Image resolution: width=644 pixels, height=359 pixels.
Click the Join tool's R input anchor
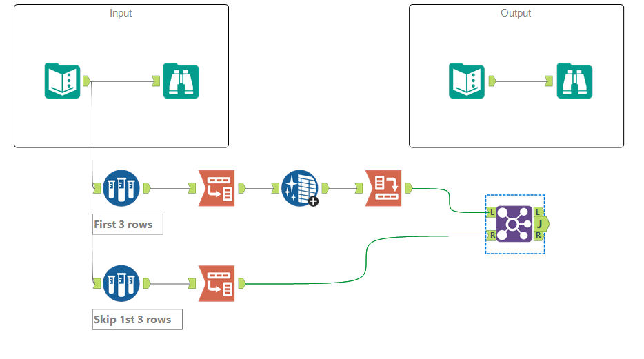point(491,235)
